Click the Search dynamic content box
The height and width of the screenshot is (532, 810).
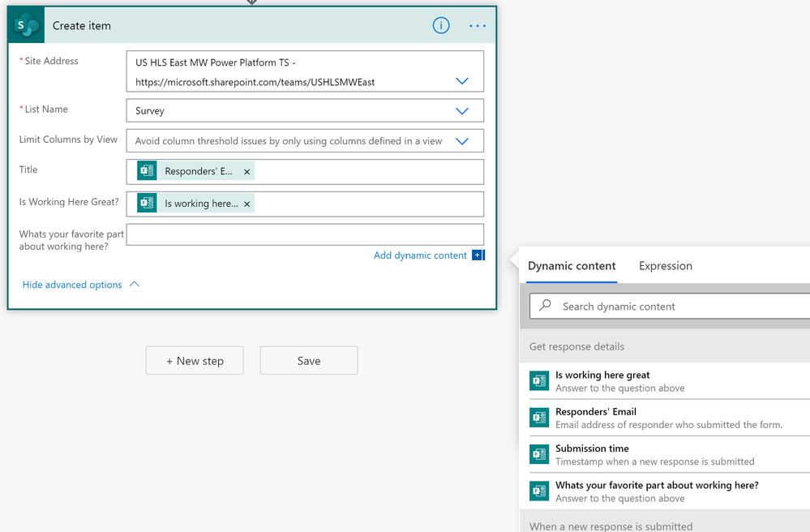[671, 307]
